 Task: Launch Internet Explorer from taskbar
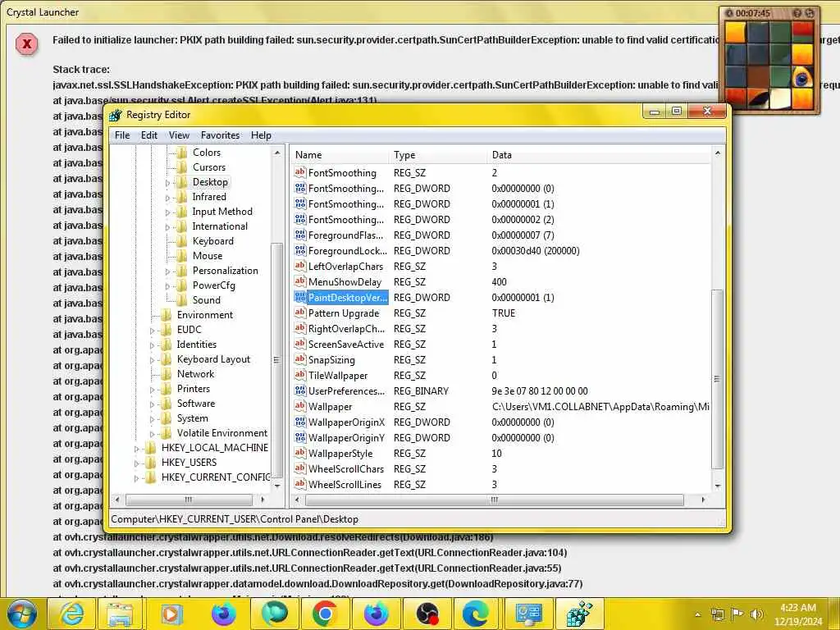coord(72,614)
